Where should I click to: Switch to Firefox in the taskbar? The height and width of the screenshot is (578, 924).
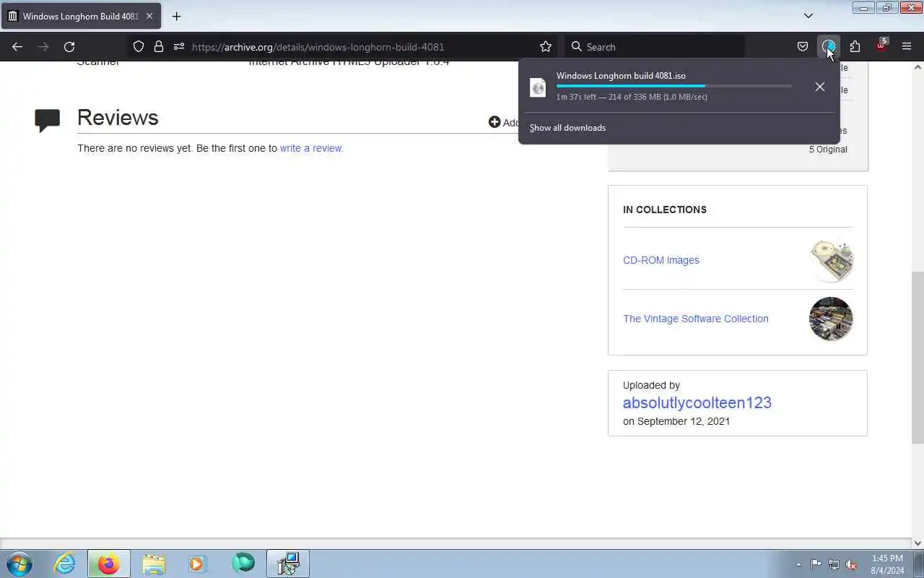click(x=108, y=564)
